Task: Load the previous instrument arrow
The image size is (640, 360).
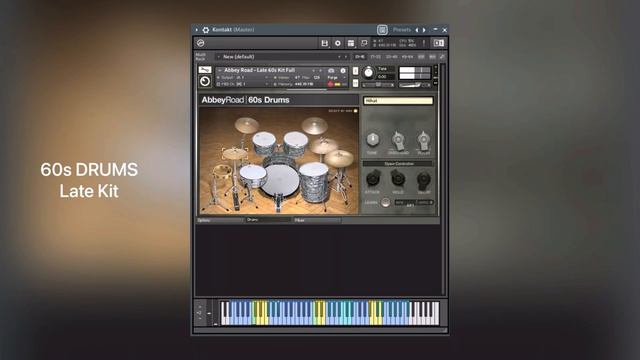Action: (x=313, y=70)
